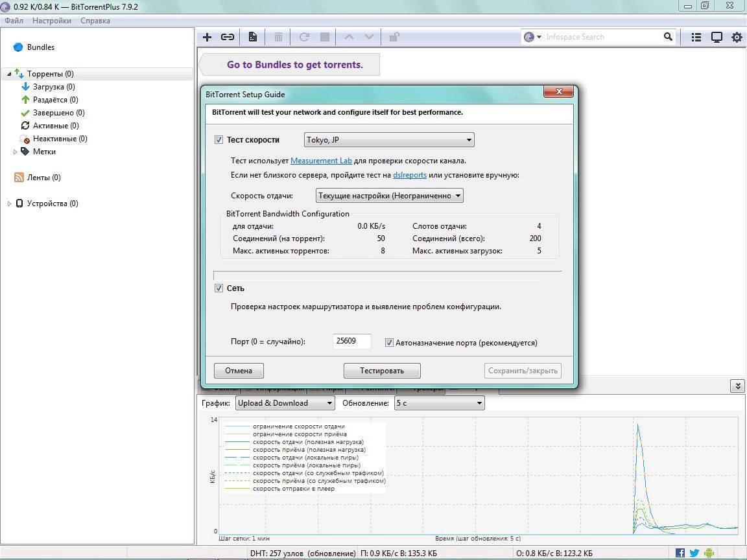Expand the Устройства tree node
The width and height of the screenshot is (747, 560).
[x=9, y=204]
